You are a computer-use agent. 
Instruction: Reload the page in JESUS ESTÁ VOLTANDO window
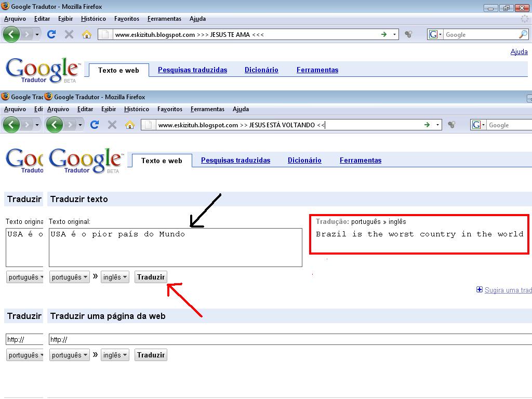click(x=95, y=125)
